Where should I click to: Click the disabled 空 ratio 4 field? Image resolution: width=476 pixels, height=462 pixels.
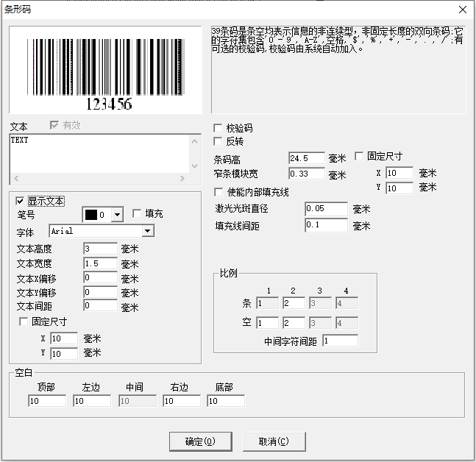point(347,323)
